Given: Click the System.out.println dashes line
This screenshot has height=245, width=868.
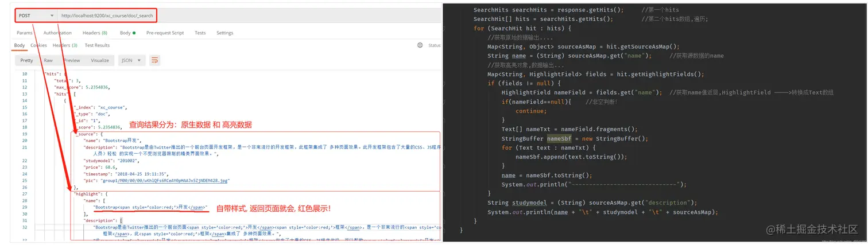Looking at the screenshot, I should (x=594, y=184).
